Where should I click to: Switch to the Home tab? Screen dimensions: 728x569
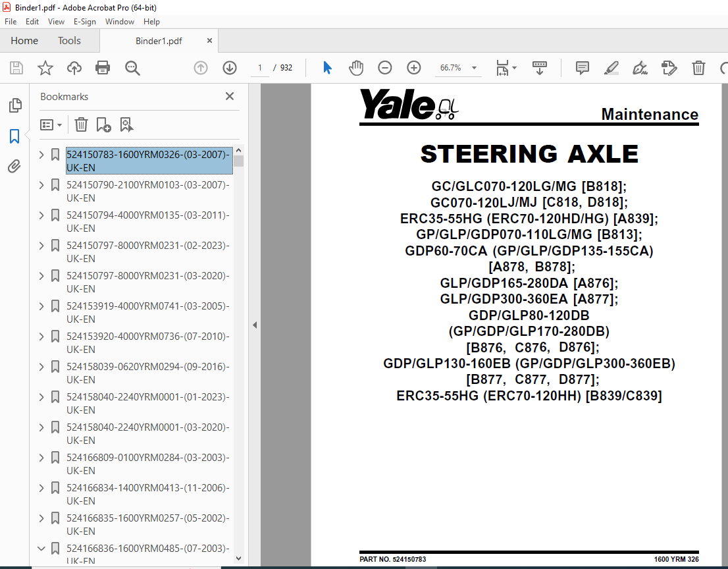[x=24, y=41]
